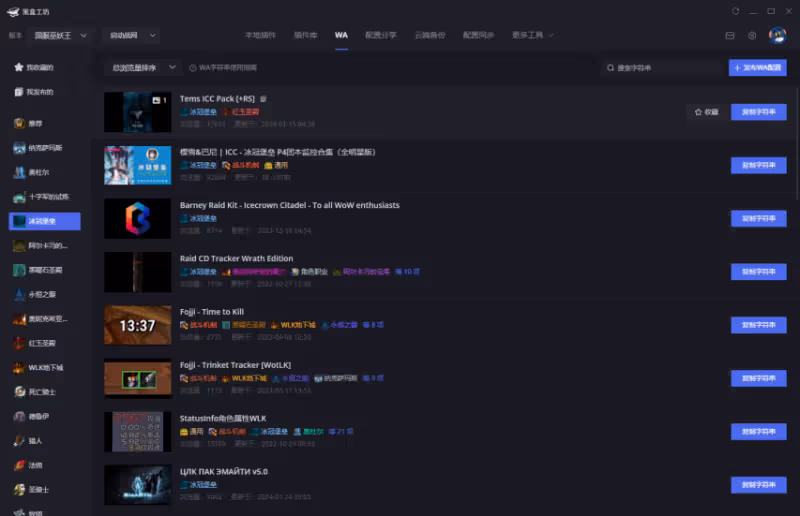Viewport: 800px width, 516px height.
Task: Select the Obsidian Sanctum category
Action: (x=38, y=270)
